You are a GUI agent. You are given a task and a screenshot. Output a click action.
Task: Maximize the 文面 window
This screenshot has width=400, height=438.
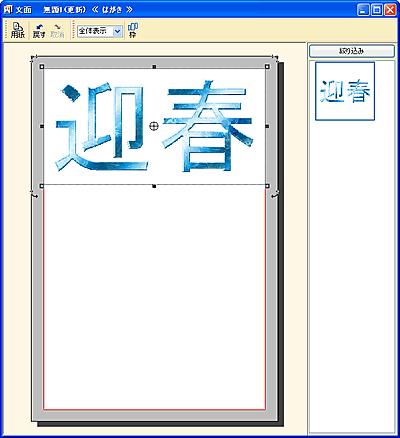click(377, 10)
